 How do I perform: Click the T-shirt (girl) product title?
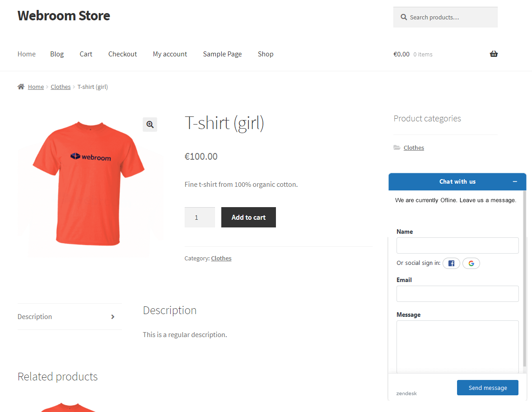[224, 123]
